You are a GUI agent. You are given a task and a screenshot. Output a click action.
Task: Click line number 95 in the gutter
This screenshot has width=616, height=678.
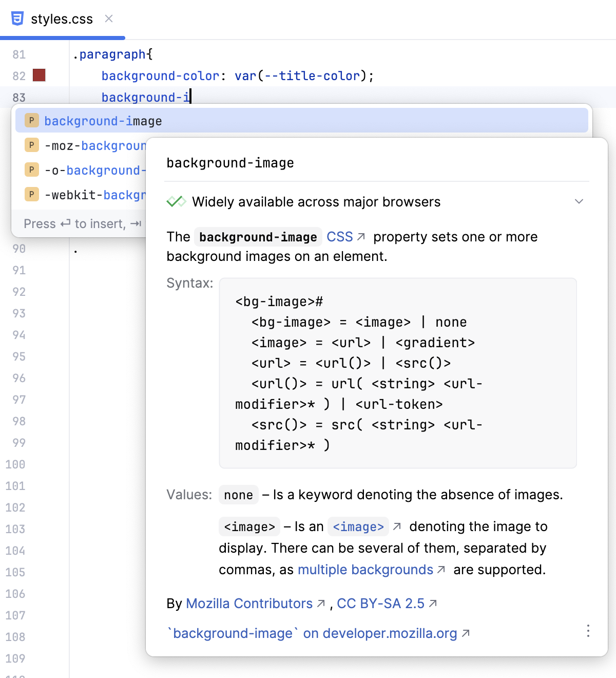coord(18,356)
